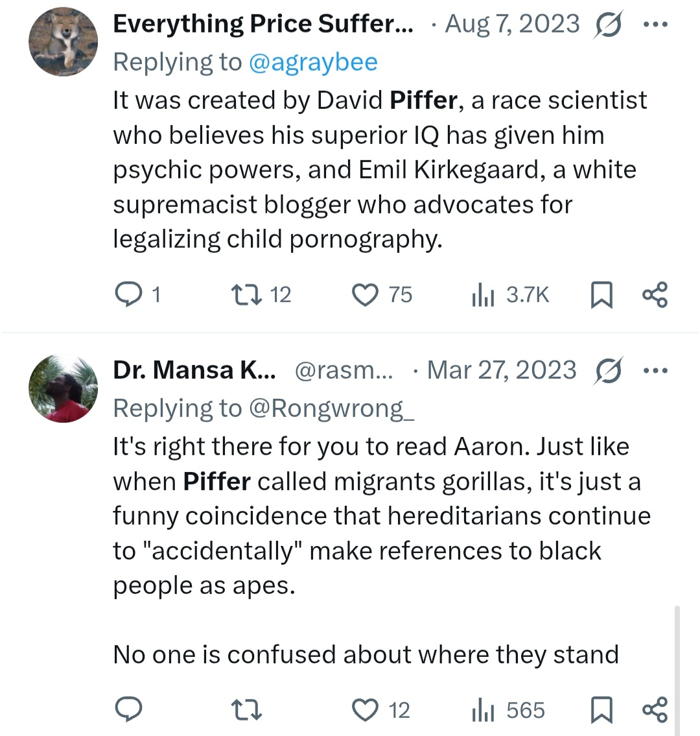
Task: Bookmark the Mar 27, 2023 tweet
Action: click(601, 710)
